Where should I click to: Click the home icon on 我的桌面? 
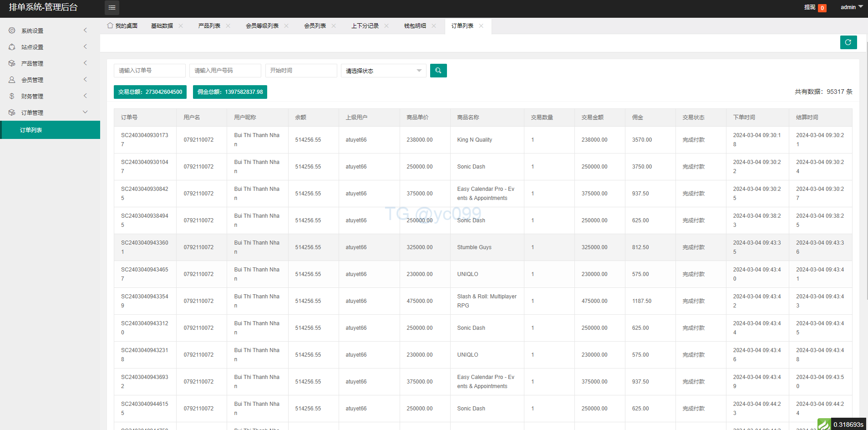pyautogui.click(x=110, y=26)
